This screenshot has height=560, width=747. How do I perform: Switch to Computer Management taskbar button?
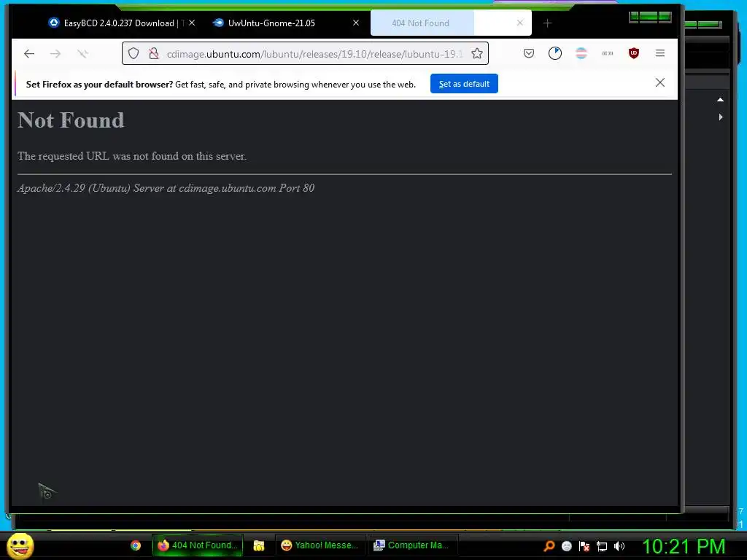point(412,545)
